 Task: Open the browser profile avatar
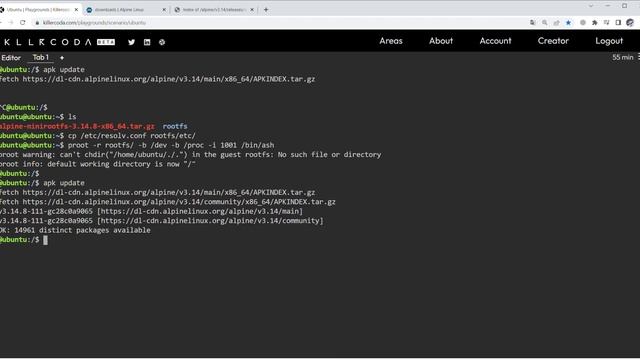tap(630, 23)
